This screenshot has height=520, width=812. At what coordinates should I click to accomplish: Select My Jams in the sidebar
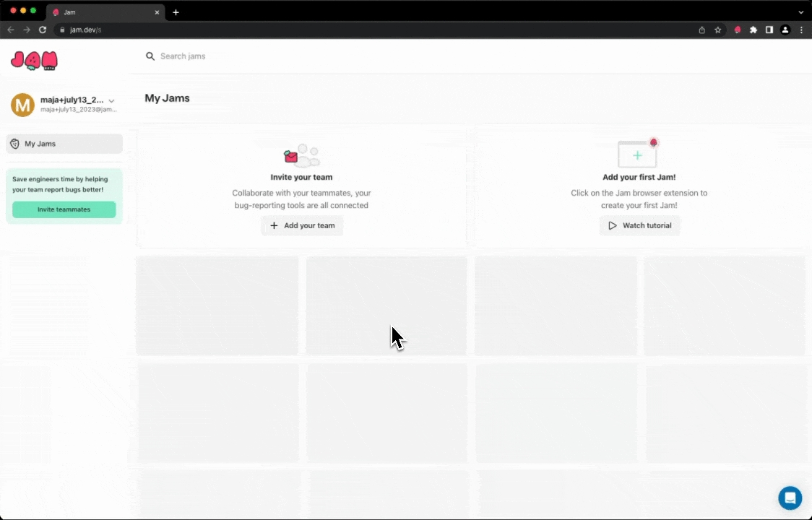point(64,144)
